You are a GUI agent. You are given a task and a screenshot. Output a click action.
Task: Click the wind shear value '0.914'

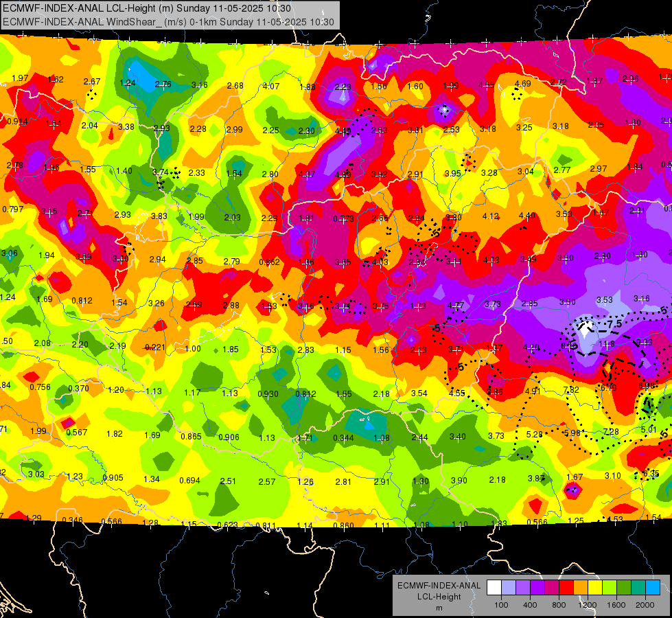coord(18,122)
